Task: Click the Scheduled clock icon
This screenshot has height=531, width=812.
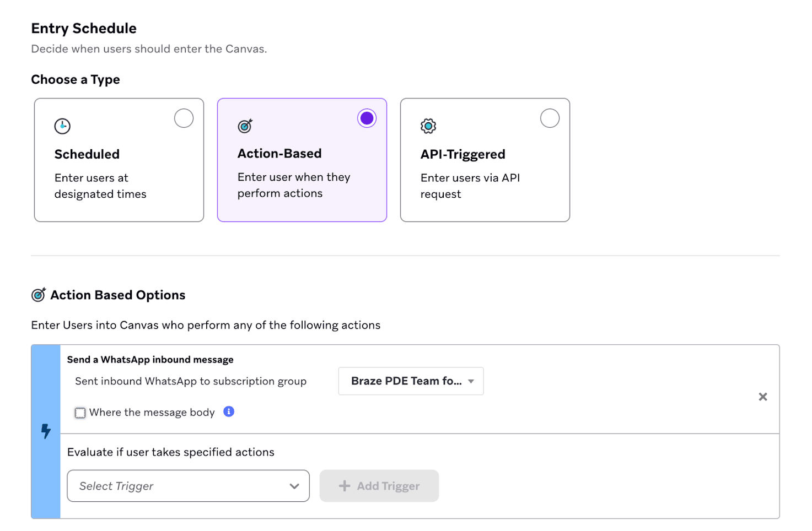Action: coord(62,126)
